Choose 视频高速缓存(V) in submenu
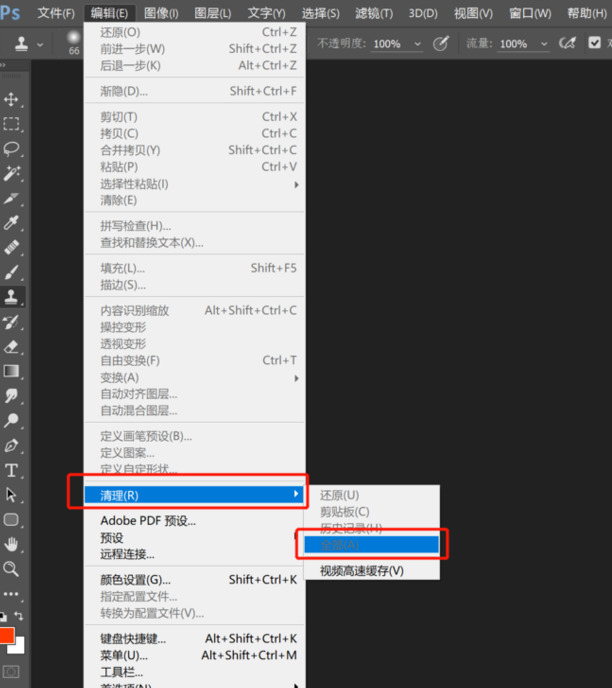 click(372, 571)
